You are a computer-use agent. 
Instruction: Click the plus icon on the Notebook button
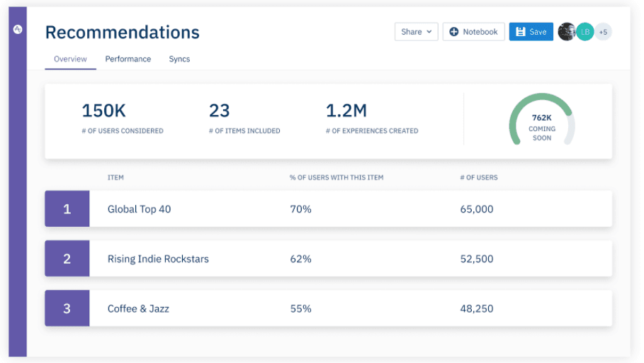click(x=454, y=32)
